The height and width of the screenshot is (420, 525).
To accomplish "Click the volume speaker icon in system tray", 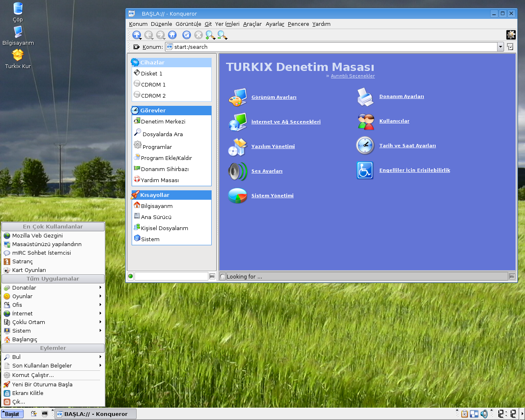I will [x=484, y=414].
